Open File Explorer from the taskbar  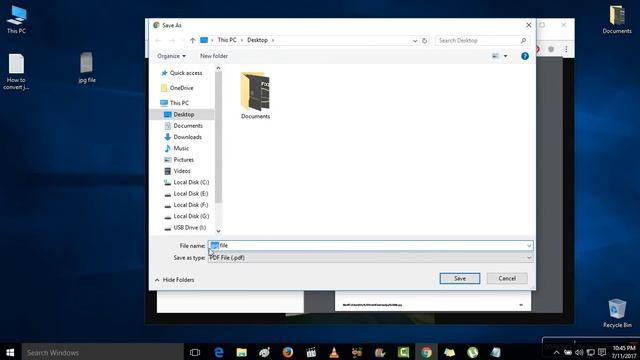[242, 352]
